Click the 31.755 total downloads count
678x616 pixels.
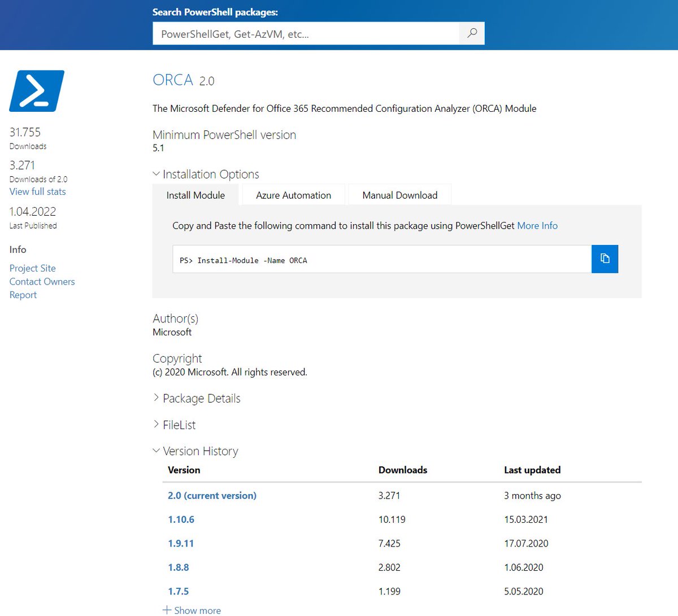25,132
